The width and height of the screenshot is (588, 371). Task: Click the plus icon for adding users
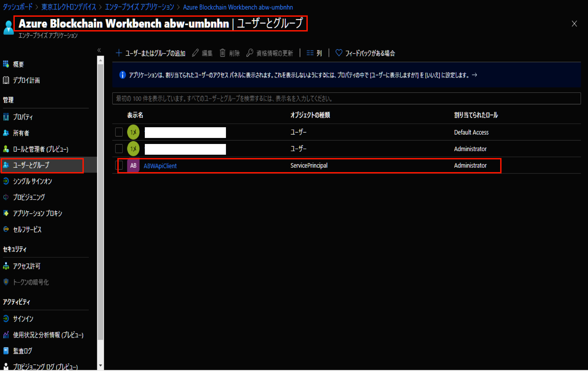coord(119,53)
